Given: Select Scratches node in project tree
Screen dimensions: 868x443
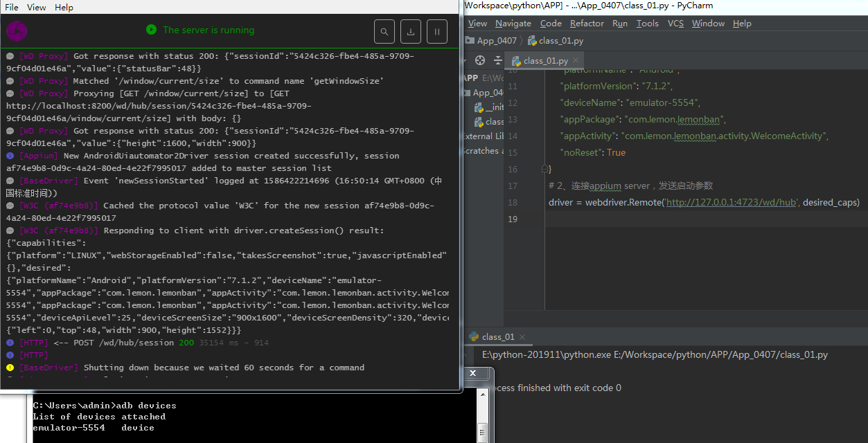Looking at the screenshot, I should [x=484, y=150].
